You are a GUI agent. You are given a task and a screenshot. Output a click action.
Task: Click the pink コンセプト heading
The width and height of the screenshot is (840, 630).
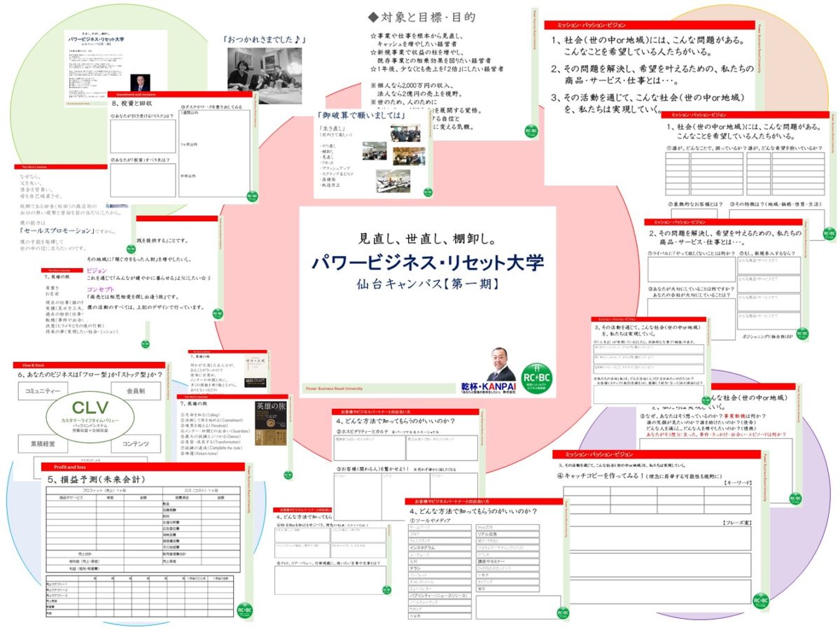click(100, 289)
